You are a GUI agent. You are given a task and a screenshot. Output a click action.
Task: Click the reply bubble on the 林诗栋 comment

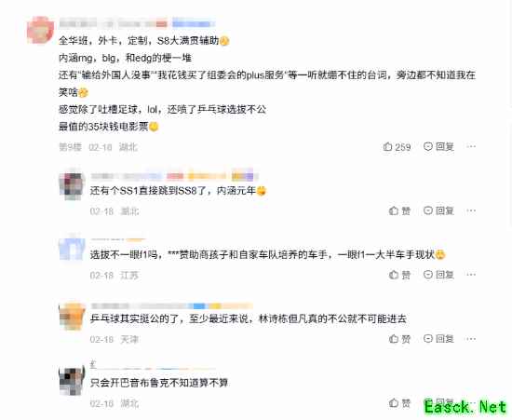(x=428, y=338)
